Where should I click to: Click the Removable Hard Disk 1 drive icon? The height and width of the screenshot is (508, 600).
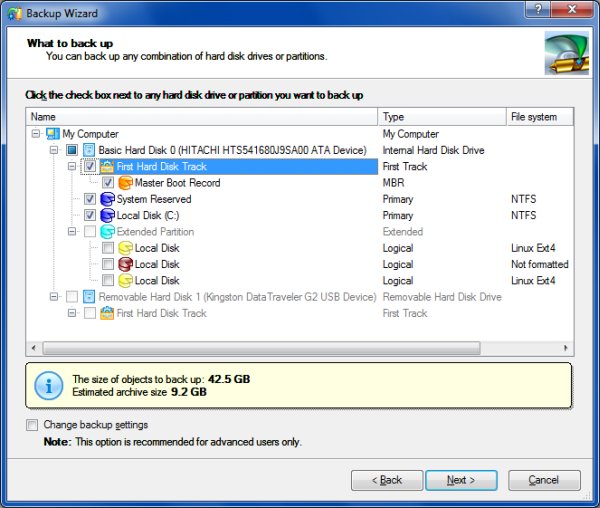click(89, 297)
